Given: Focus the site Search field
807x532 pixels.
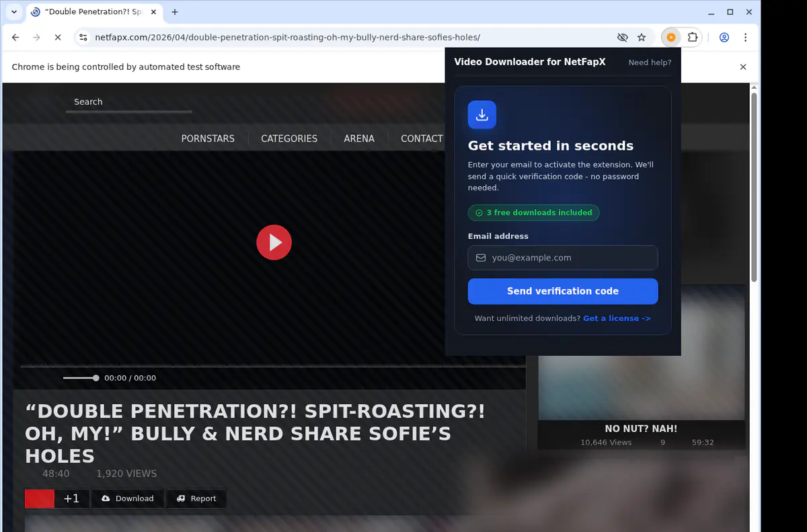Looking at the screenshot, I should click(x=128, y=102).
